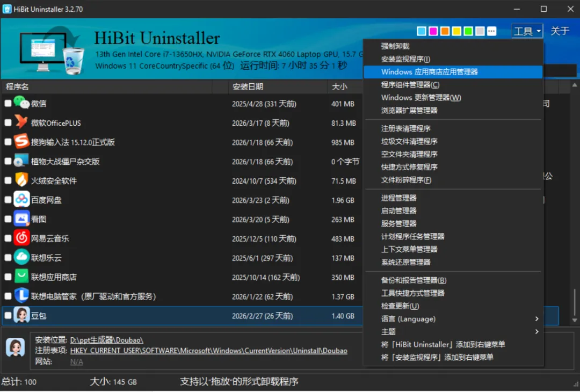This screenshot has height=392, width=580.
Task: Tick the checkbox for 看图
Action: [8, 219]
